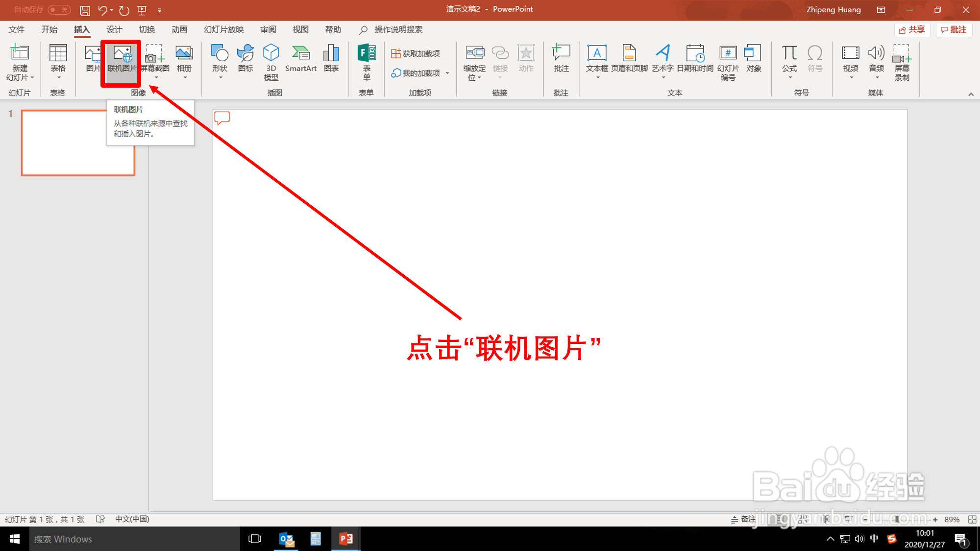Click the Windows search box in taskbar
Screen dimensions: 980x551
tap(135, 539)
